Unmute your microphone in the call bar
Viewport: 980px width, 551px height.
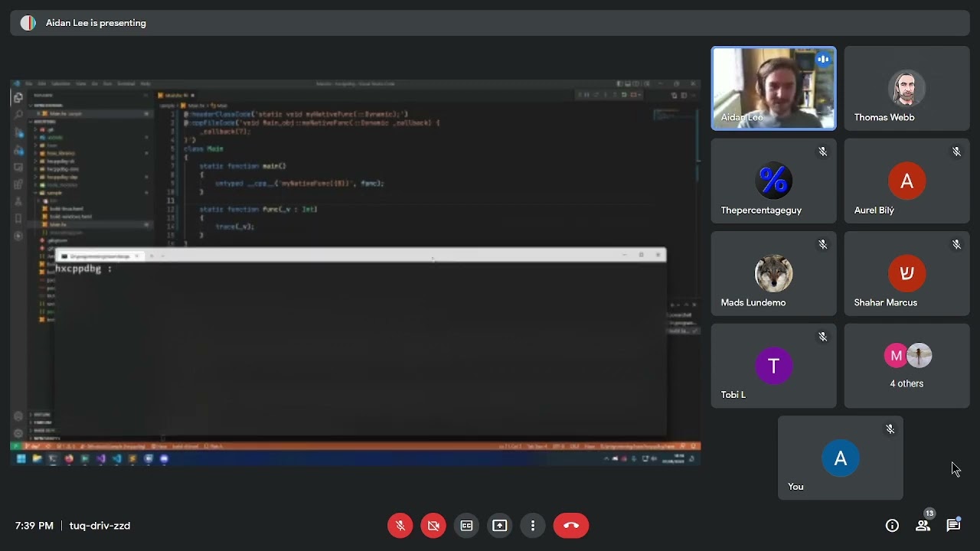(x=400, y=526)
